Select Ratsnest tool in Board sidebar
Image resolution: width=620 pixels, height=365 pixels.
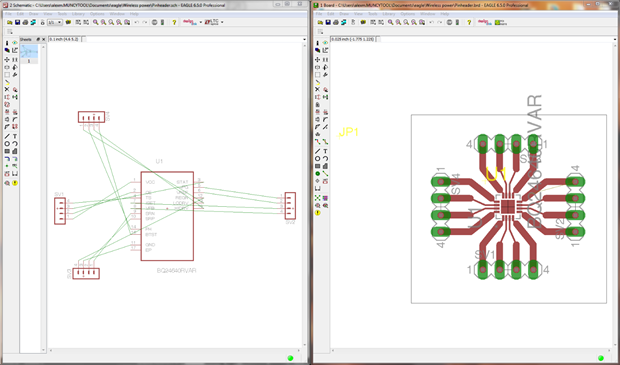coord(317,198)
